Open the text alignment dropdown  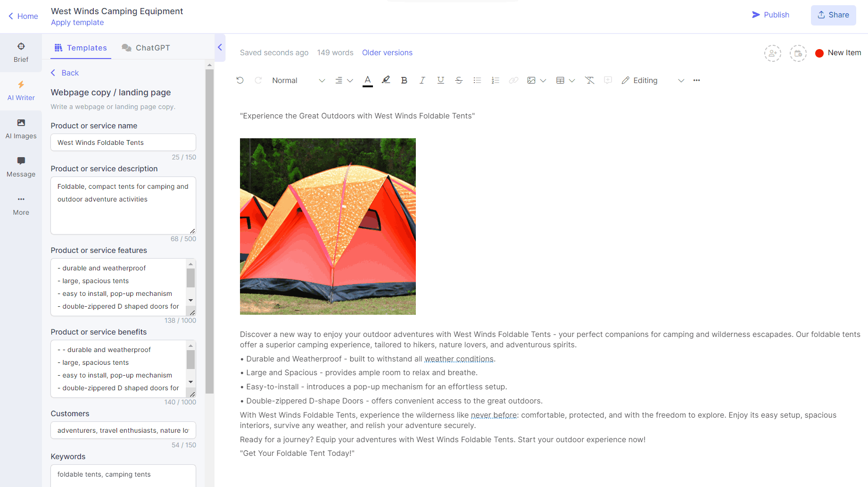tap(344, 81)
